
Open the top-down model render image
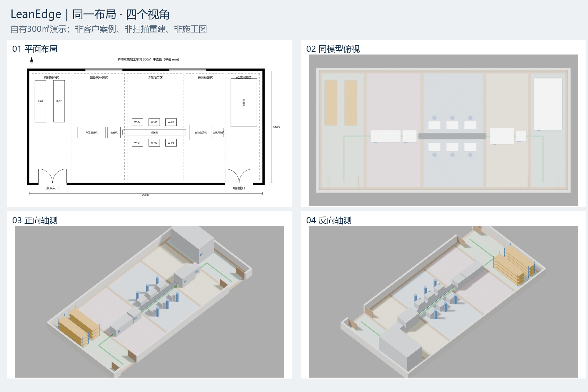click(443, 130)
